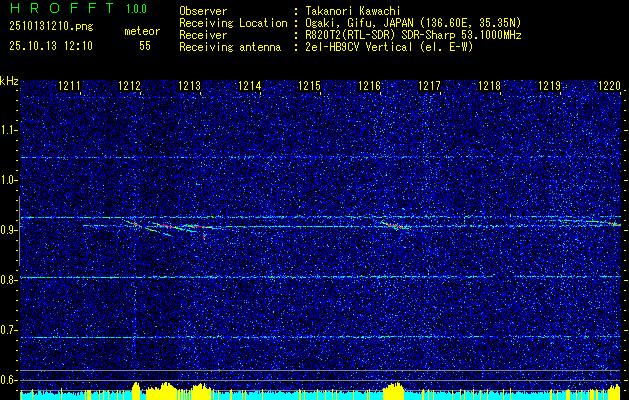The image size is (629, 400).
Task: Click the Observer field label
Action: coord(203,12)
